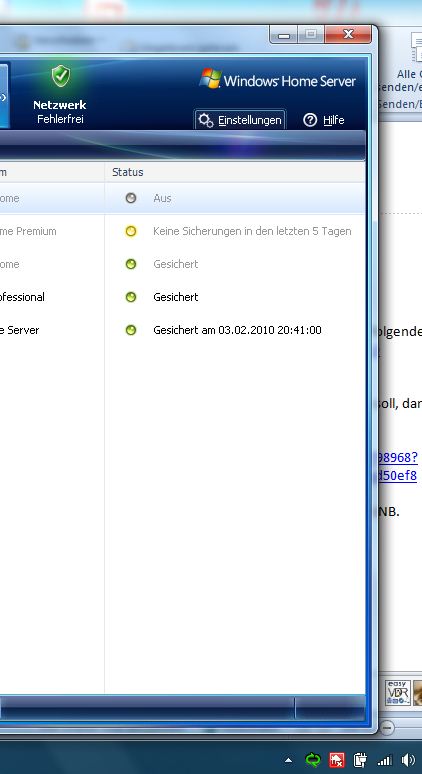Select the 'me Premium' computer entry
422x774 pixels.
tap(28, 231)
